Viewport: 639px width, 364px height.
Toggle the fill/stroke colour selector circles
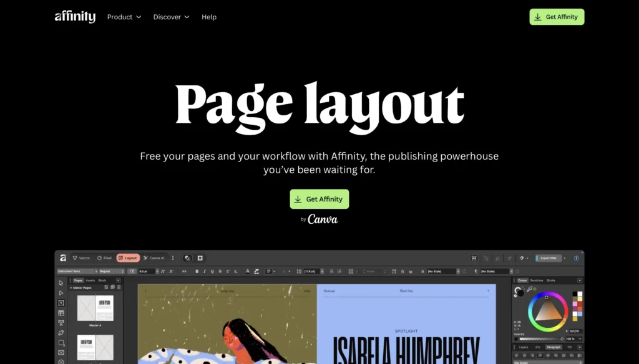click(519, 292)
